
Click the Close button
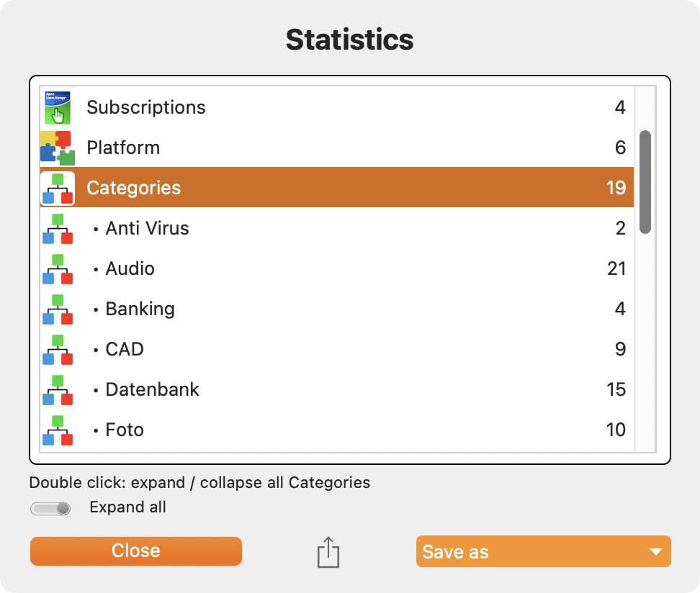coord(136,551)
